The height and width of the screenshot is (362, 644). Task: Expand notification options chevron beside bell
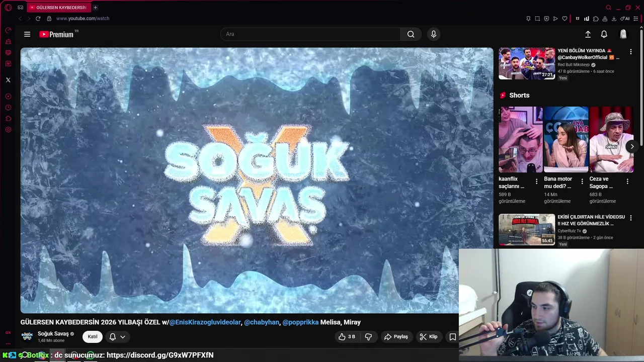(x=122, y=337)
